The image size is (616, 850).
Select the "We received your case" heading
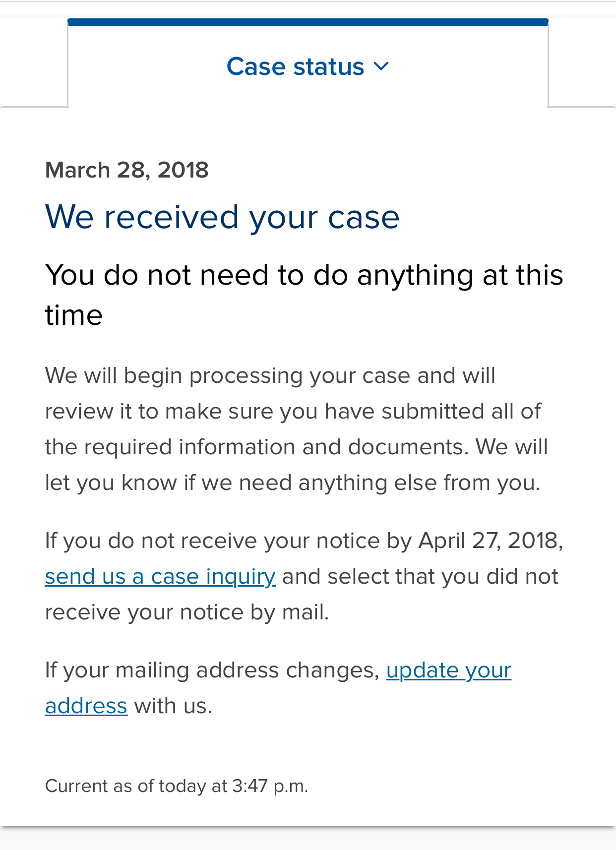coord(222,217)
